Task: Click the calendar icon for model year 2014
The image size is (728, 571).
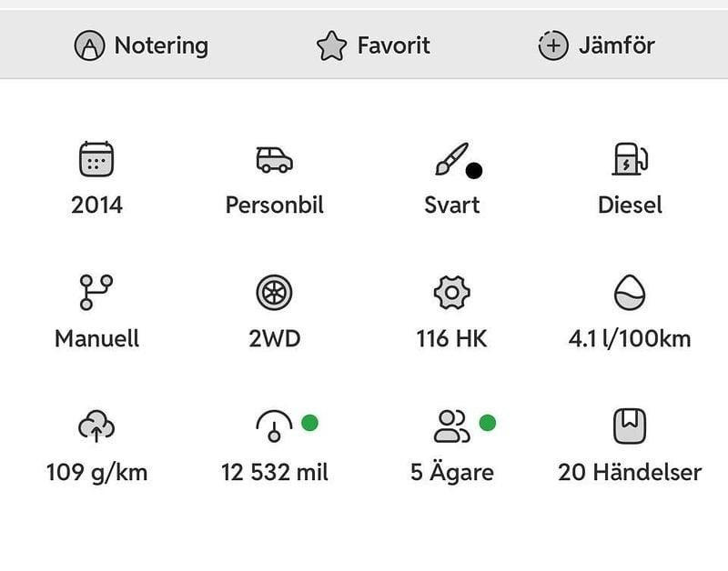Action: (x=96, y=160)
